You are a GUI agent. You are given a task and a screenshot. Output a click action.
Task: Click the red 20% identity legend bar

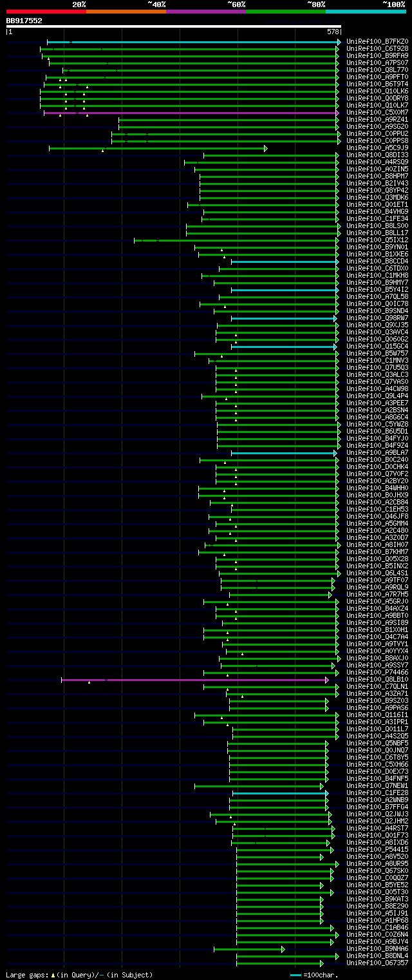[46, 11]
